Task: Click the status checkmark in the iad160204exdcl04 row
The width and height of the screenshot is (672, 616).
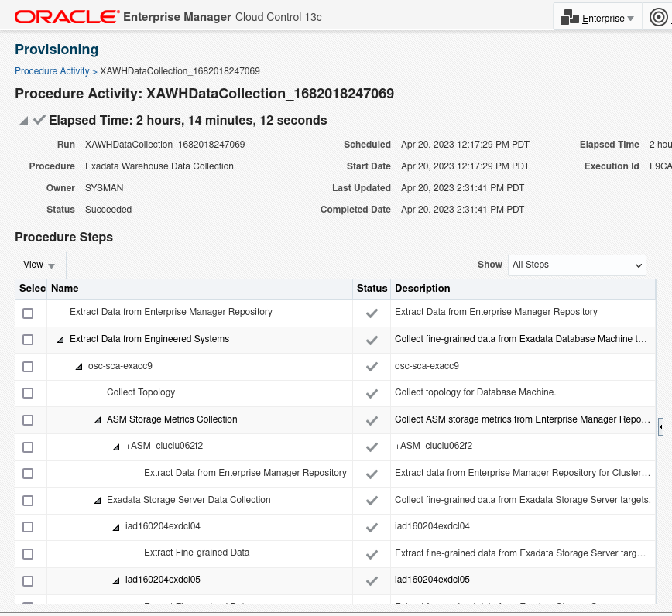Action: pyautogui.click(x=372, y=527)
